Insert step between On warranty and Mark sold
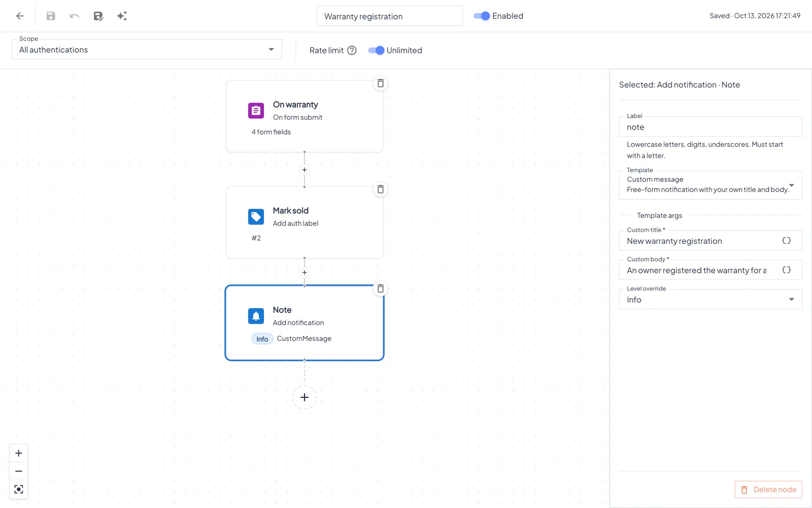The height and width of the screenshot is (508, 812). coord(304,170)
